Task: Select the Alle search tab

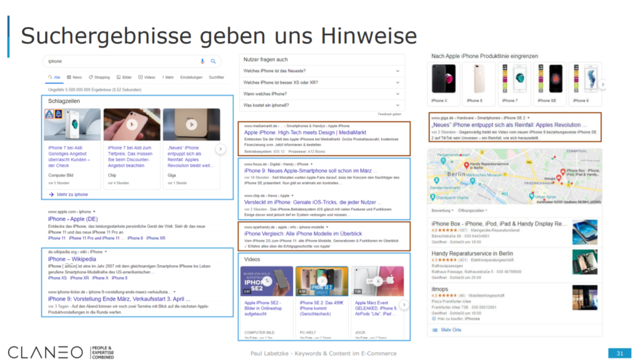Action: (x=54, y=77)
